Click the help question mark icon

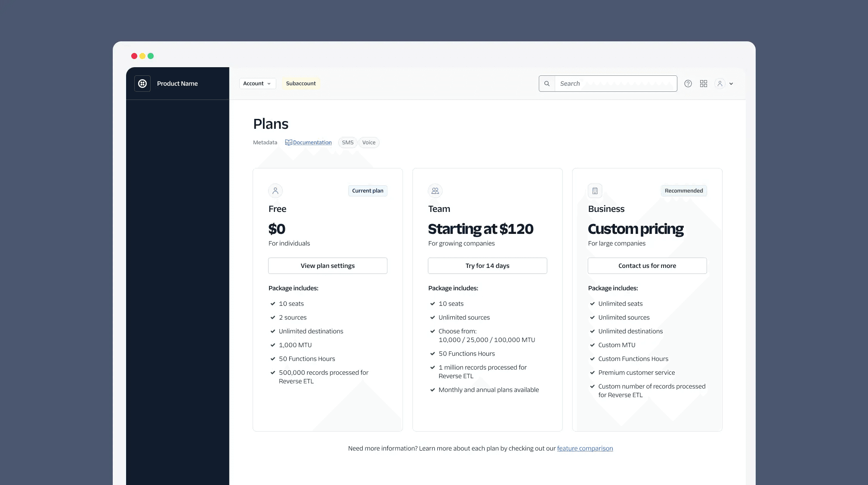coord(688,83)
